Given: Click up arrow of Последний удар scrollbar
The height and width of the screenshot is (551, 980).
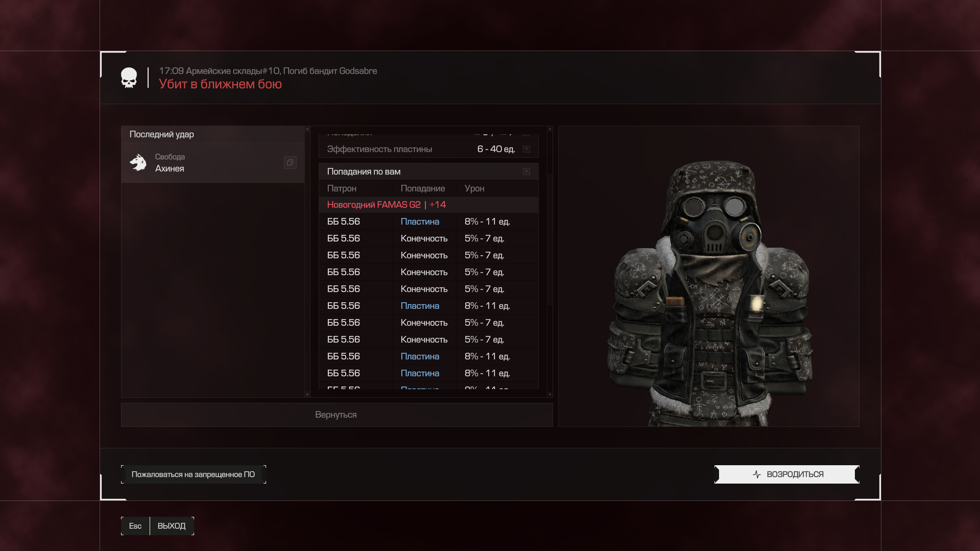Looking at the screenshot, I should click(307, 129).
